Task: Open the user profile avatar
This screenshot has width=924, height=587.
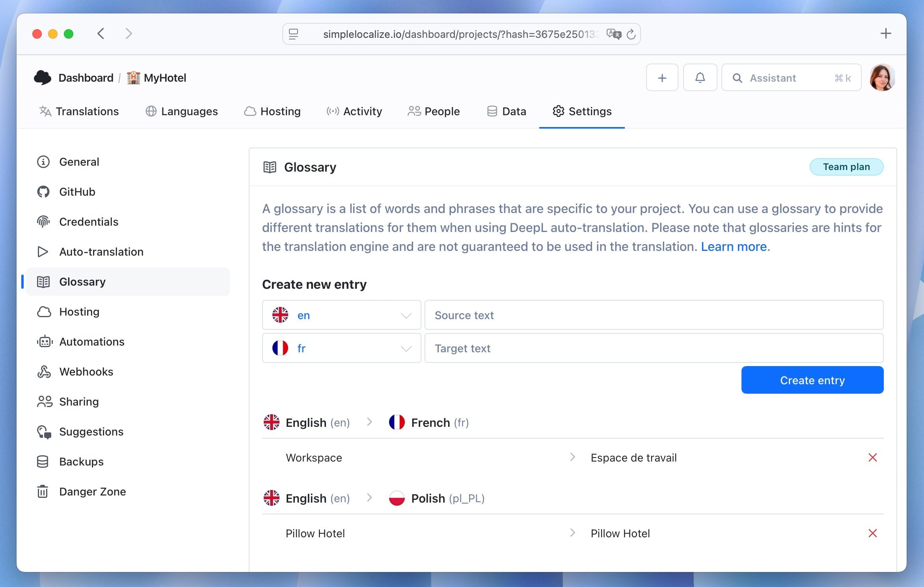Action: click(x=882, y=78)
